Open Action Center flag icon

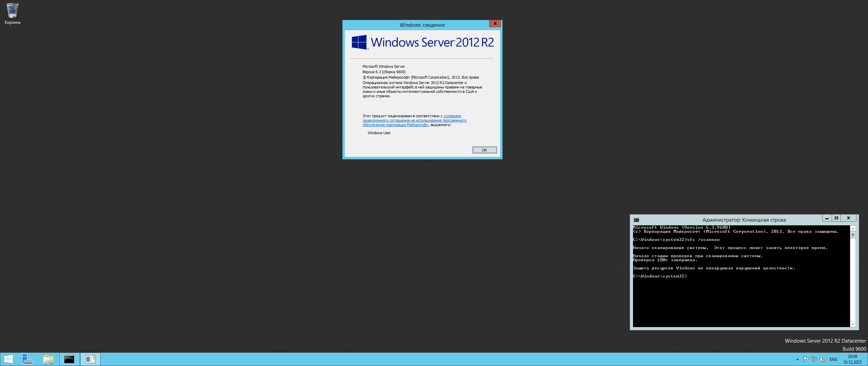tap(806, 359)
